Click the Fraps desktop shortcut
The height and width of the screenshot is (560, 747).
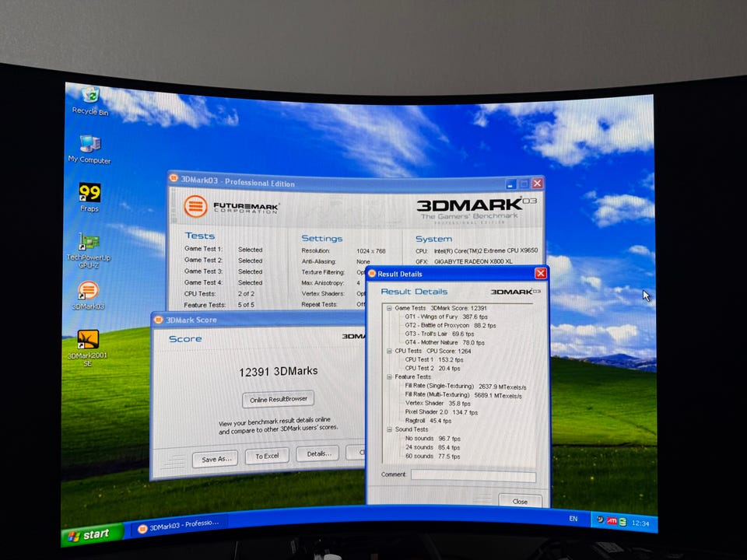pos(89,198)
